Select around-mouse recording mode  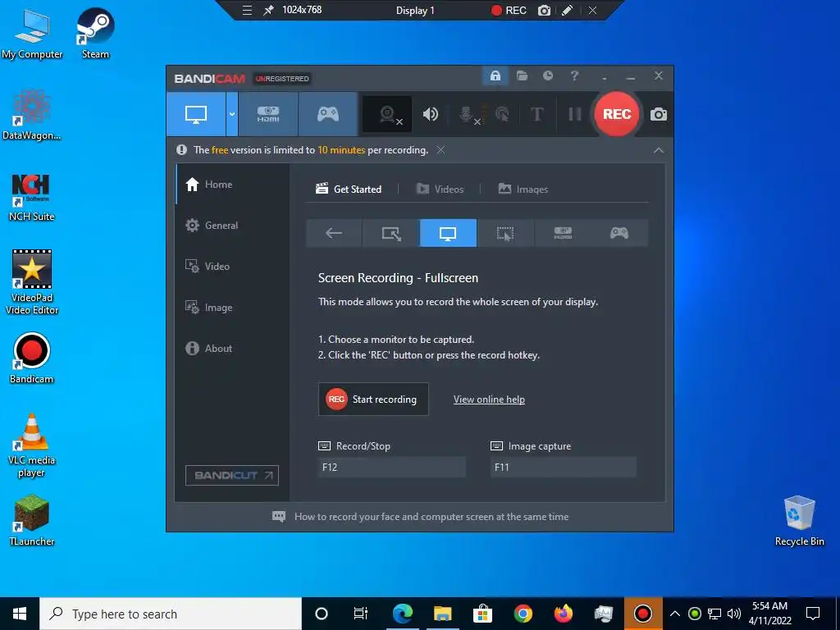505,233
